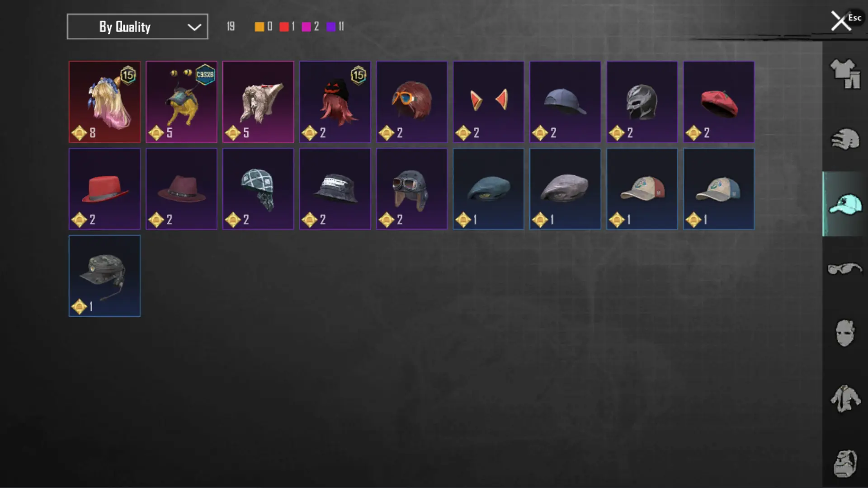Expand the By Quality sort dropdown
Image resolution: width=868 pixels, height=488 pixels.
[137, 27]
